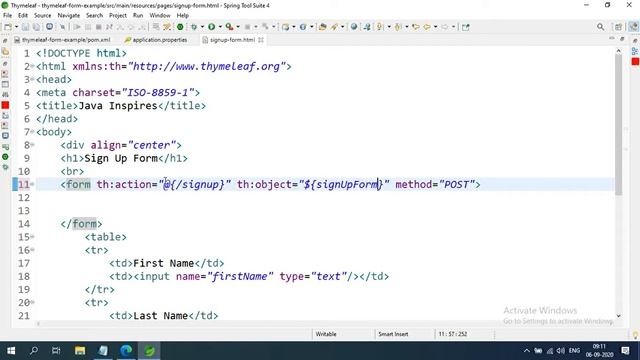Click the Skip All Breakpoints icon
The width and height of the screenshot is (640, 360).
pos(62,27)
